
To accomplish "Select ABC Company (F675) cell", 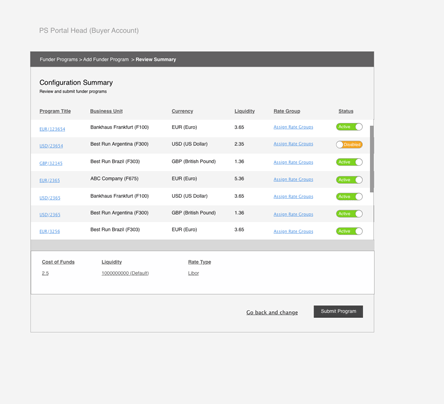I will [114, 179].
